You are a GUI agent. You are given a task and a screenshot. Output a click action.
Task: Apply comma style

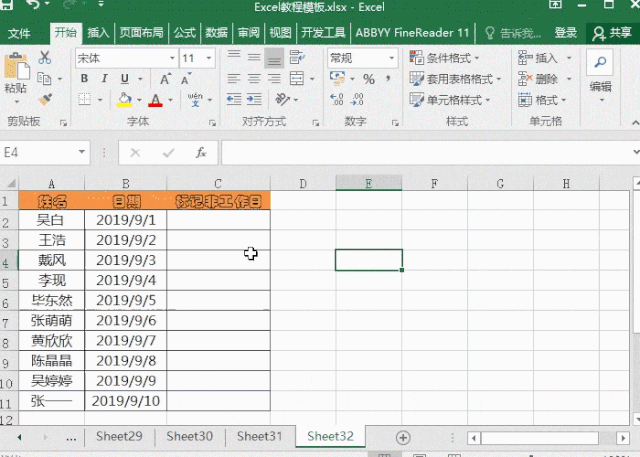pyautogui.click(x=388, y=78)
